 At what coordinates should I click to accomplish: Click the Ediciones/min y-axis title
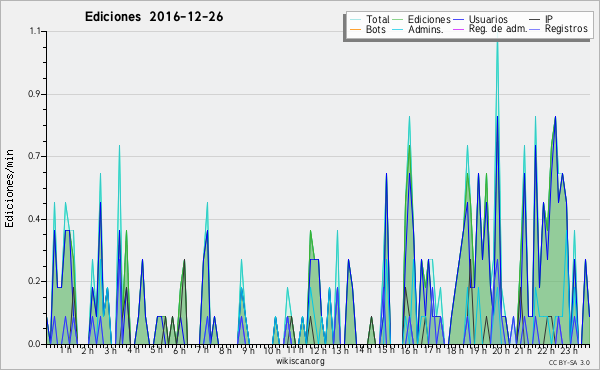click(x=9, y=188)
